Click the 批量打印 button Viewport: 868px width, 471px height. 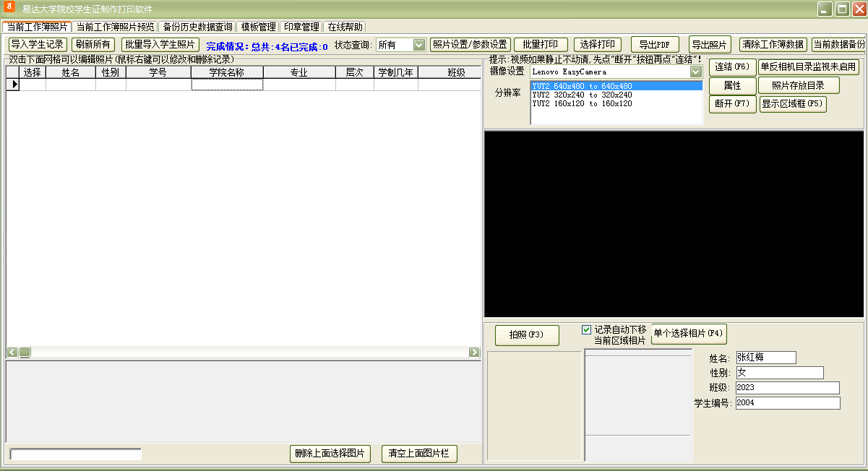541,44
